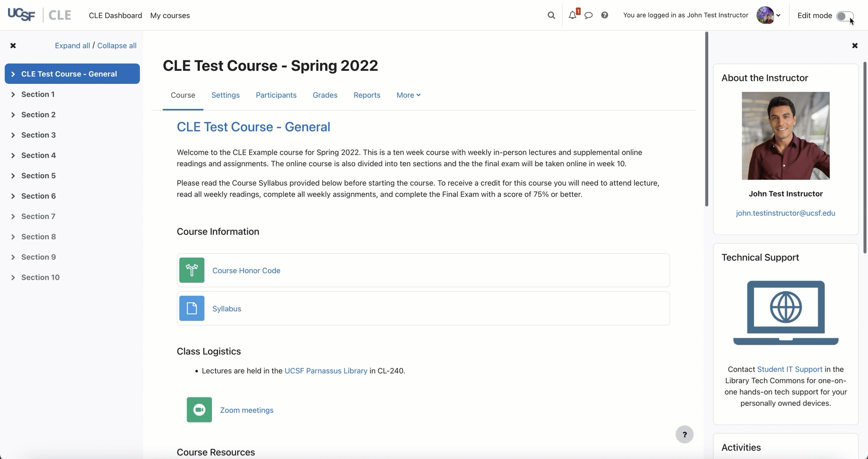
Task: Open Course Honor Code link
Action: point(246,271)
